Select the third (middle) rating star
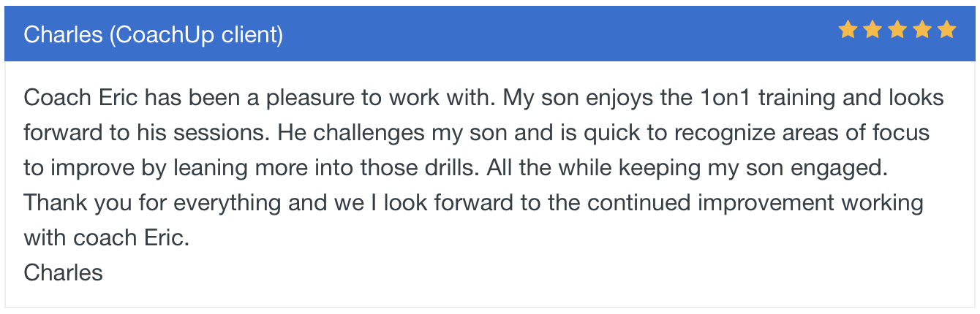 (897, 30)
